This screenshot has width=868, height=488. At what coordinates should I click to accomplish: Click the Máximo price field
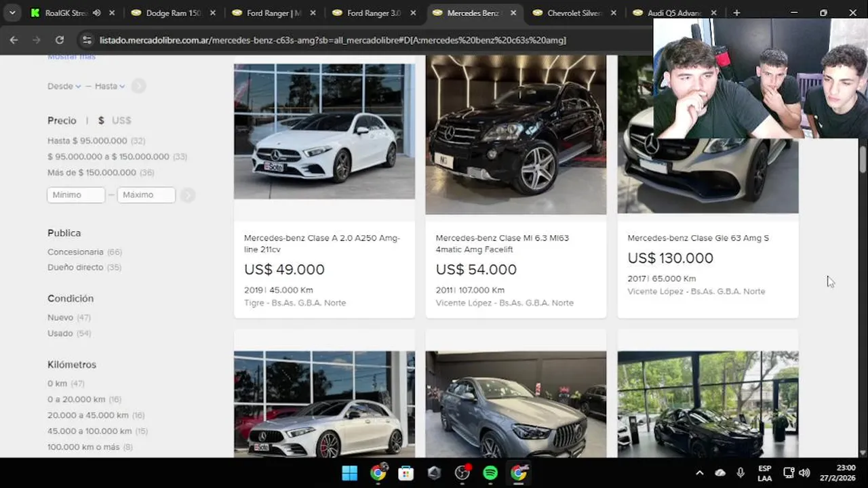(146, 195)
